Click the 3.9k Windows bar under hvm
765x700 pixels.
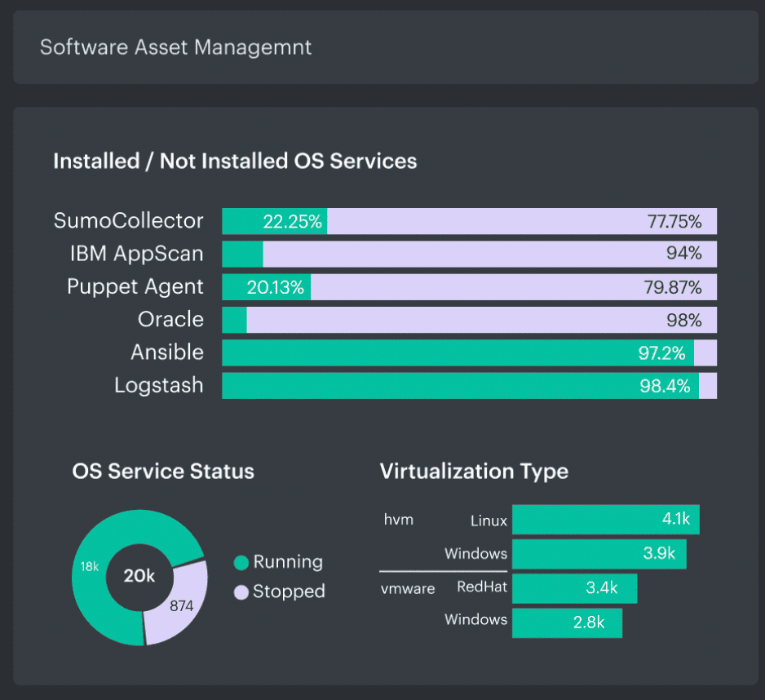pyautogui.click(x=599, y=554)
